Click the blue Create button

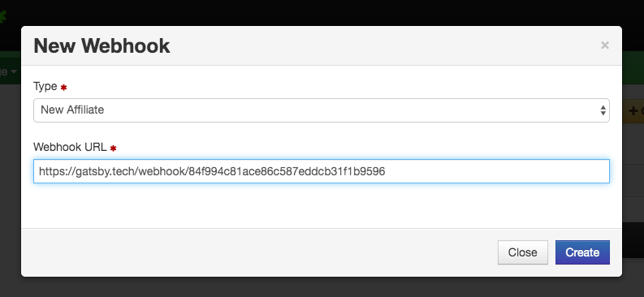tap(582, 252)
